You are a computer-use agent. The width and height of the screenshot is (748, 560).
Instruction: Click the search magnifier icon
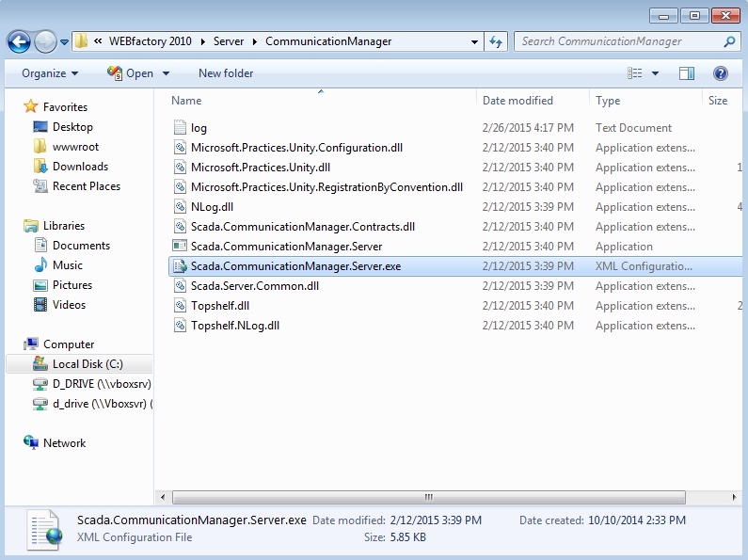click(729, 41)
